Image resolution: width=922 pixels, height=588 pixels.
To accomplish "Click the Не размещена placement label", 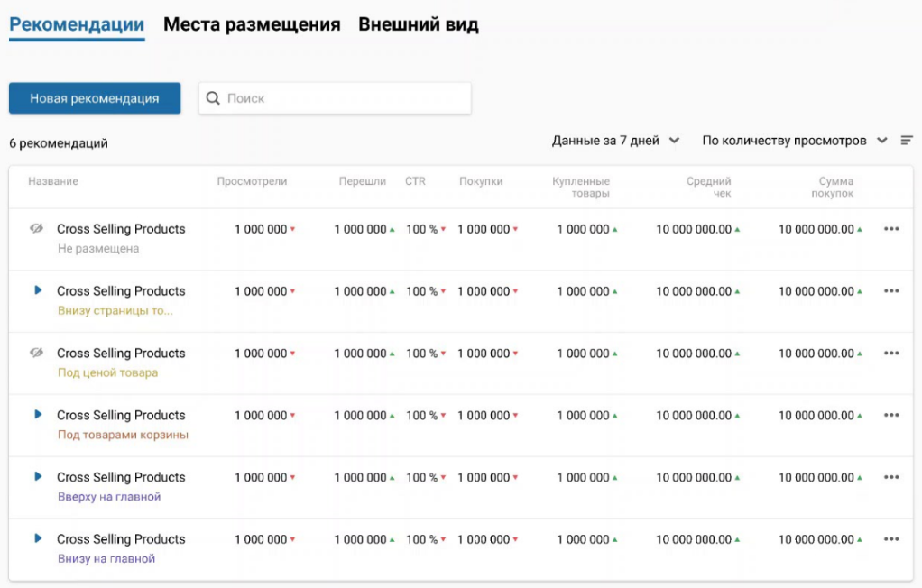I will pyautogui.click(x=98, y=249).
